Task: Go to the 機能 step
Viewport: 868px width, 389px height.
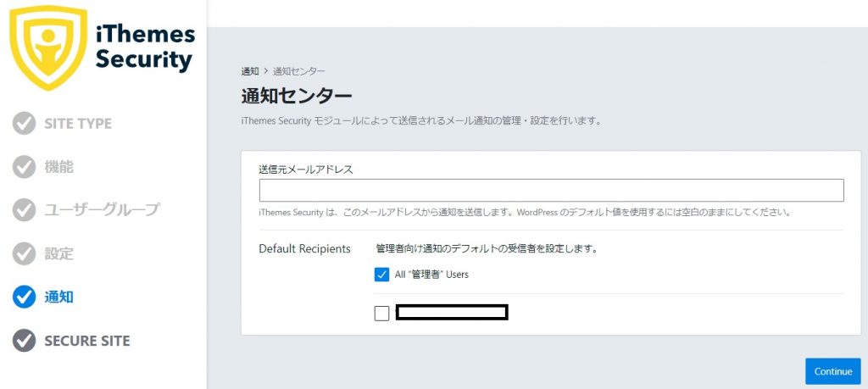Action: tap(58, 167)
